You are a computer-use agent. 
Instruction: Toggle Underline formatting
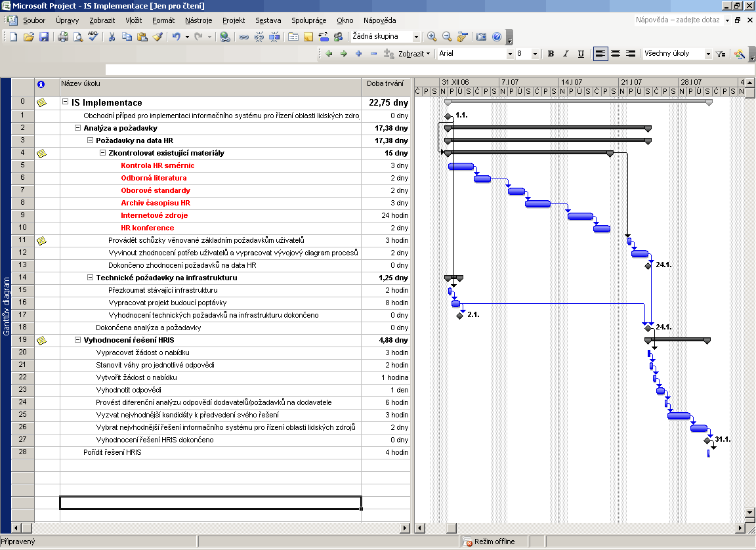(x=581, y=54)
